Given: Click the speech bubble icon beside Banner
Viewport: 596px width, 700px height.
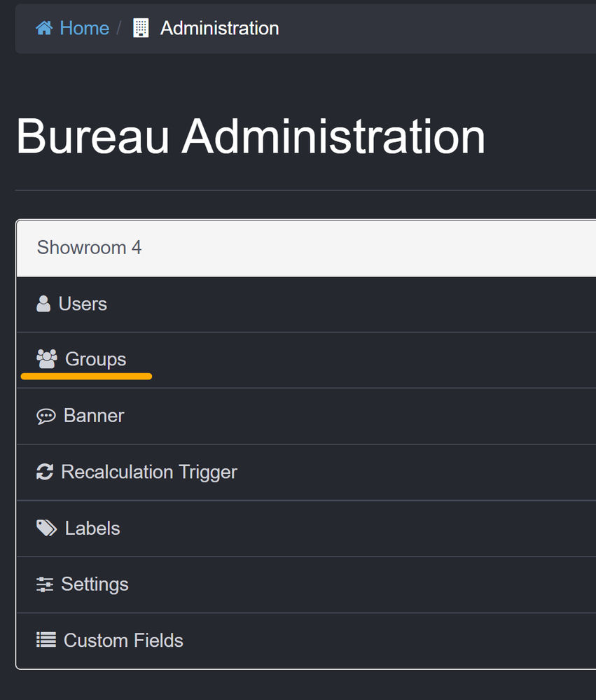Looking at the screenshot, I should pos(46,415).
